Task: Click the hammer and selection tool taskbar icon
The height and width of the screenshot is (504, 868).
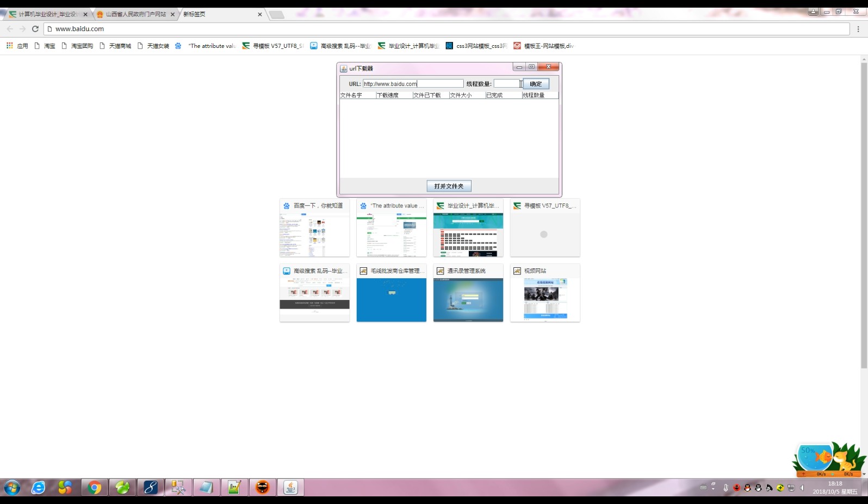Action: [x=178, y=487]
